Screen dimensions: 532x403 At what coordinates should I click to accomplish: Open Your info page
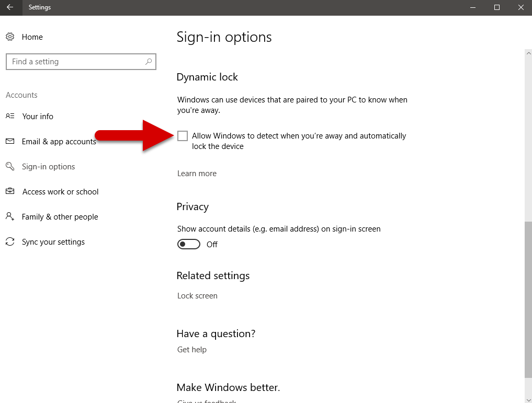tap(38, 116)
